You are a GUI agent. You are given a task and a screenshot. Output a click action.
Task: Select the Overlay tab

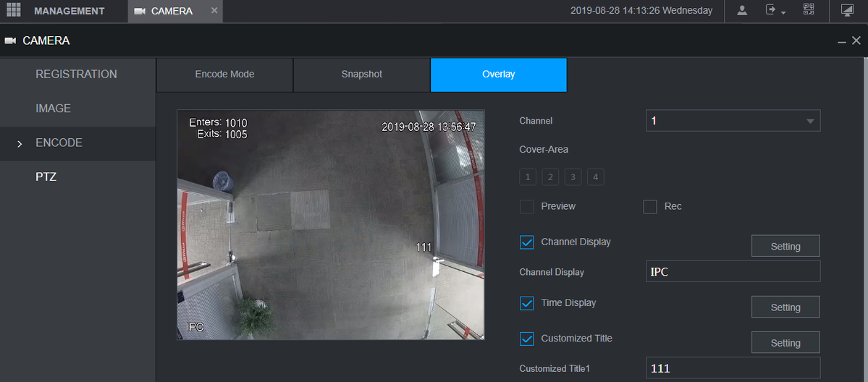498,75
